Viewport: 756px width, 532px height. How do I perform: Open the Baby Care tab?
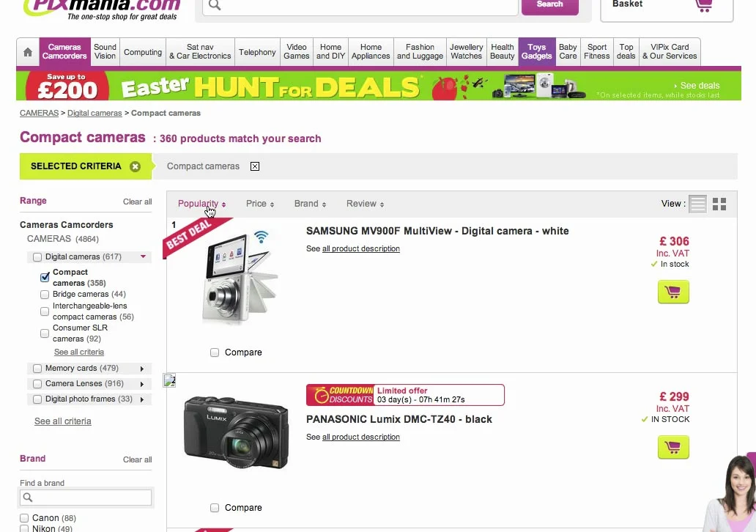pyautogui.click(x=568, y=51)
